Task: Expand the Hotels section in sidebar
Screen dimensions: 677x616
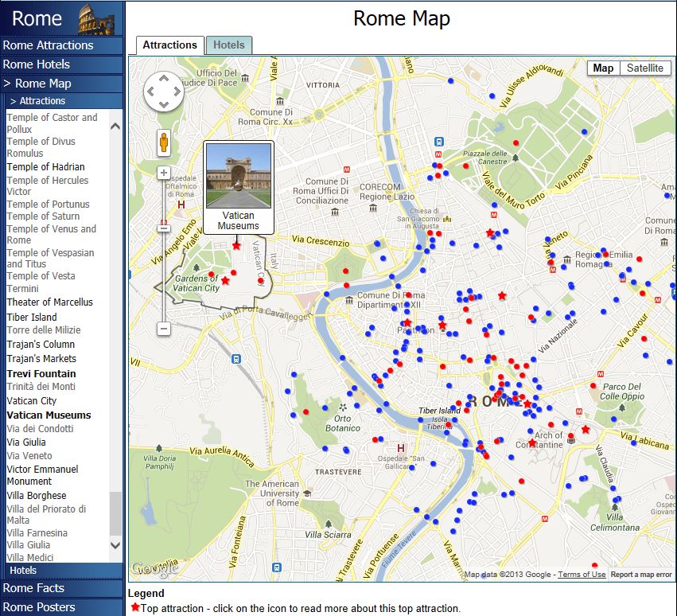Action: point(64,570)
